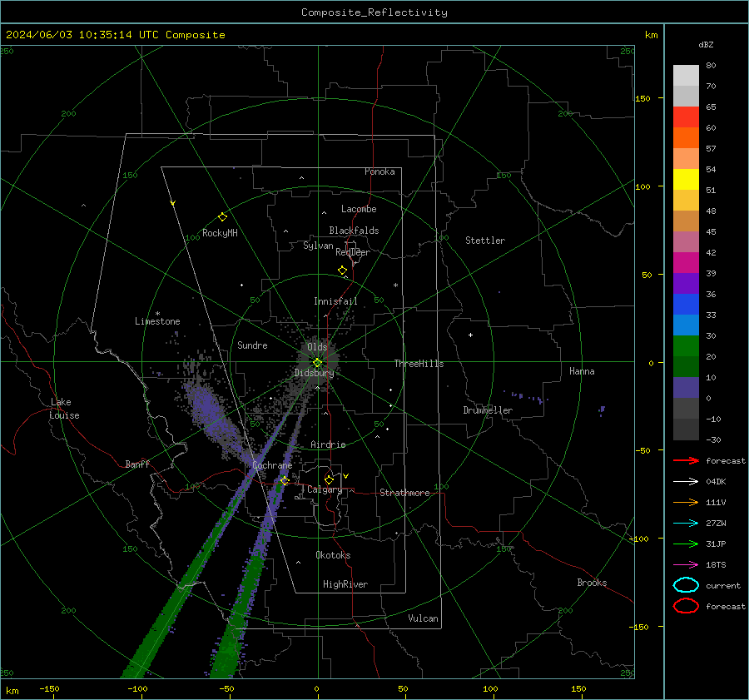Screen dimensions: 749x700
Task: Click the Composite_Reflectivity title
Action: (374, 12)
